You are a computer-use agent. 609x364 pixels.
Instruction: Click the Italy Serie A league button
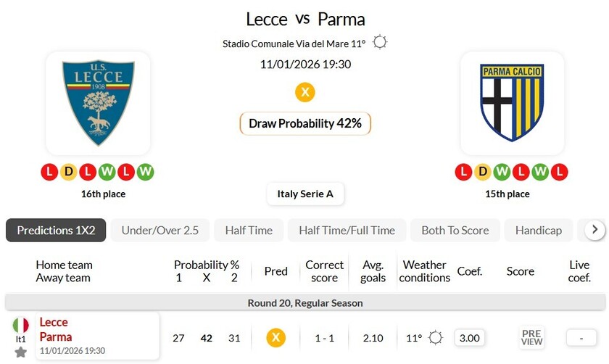(x=305, y=194)
